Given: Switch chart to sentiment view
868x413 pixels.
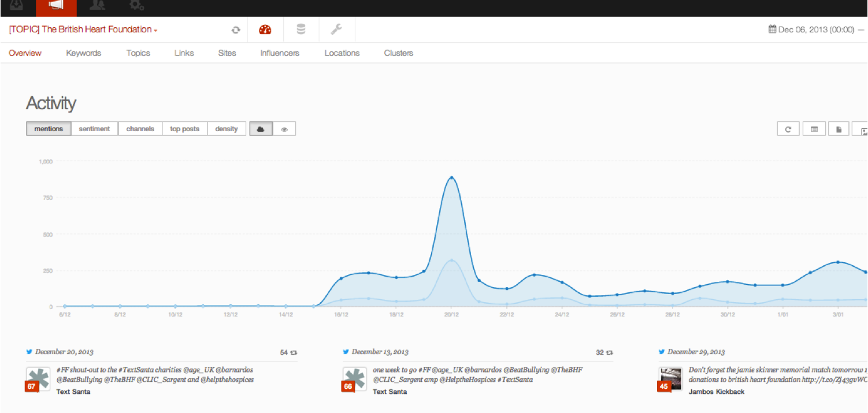Looking at the screenshot, I should click(x=94, y=129).
